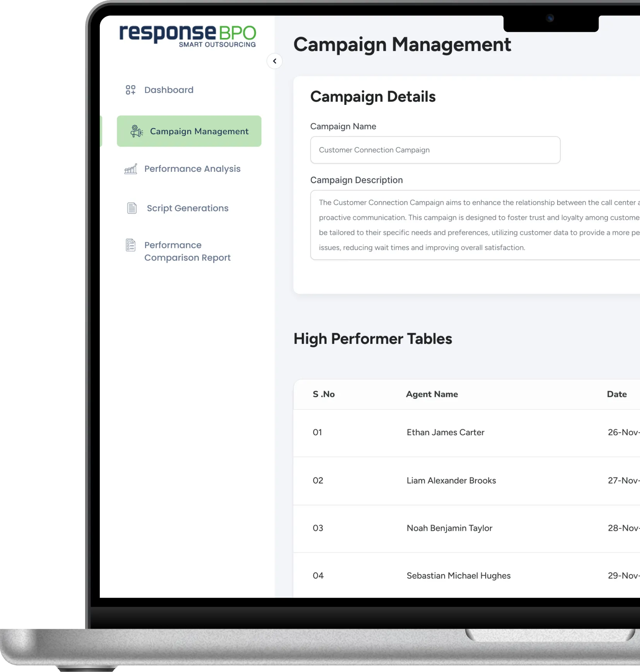The height and width of the screenshot is (672, 640).
Task: Click the 27-Nov date cell
Action: 624,480
